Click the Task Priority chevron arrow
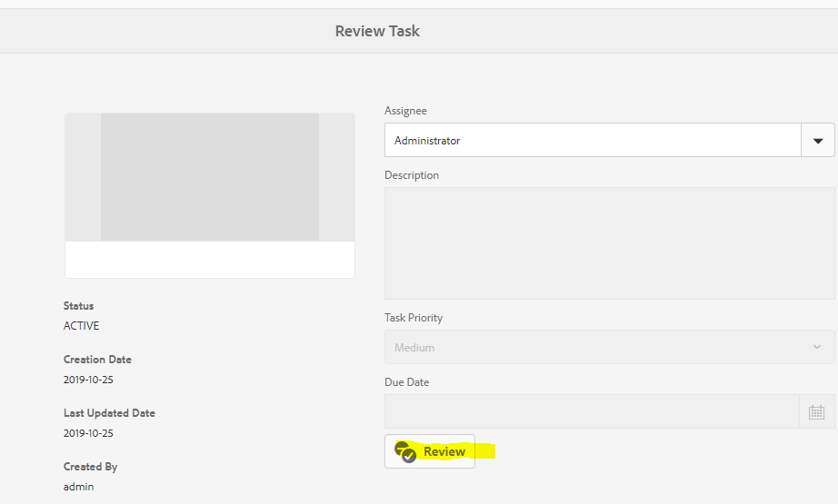This screenshot has height=504, width=838. 816,348
